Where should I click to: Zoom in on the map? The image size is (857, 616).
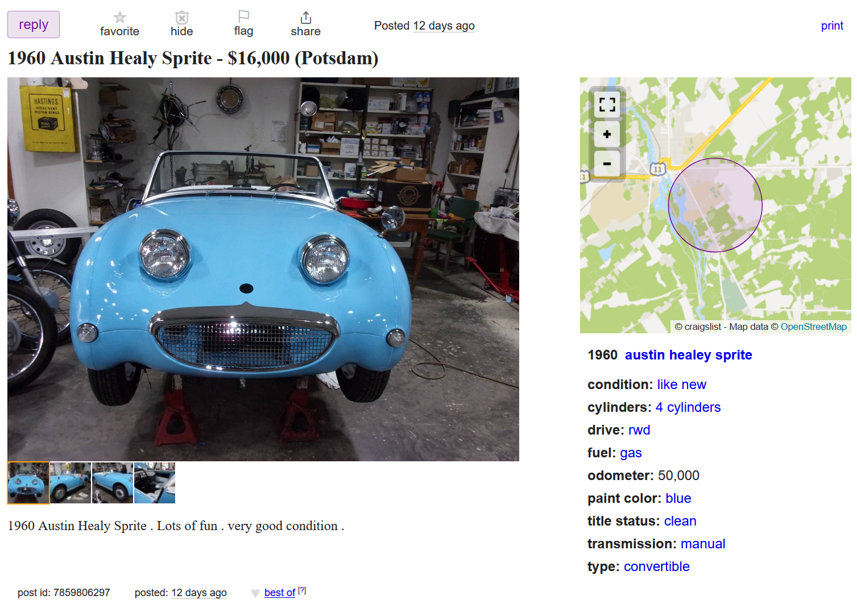607,134
